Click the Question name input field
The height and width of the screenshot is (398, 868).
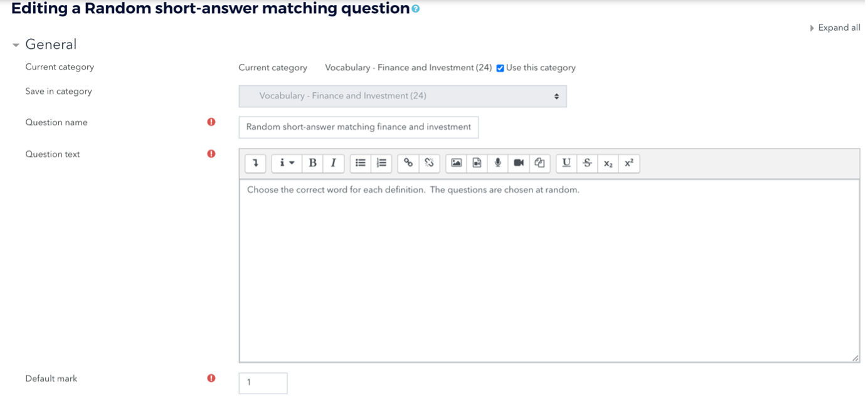pos(358,127)
